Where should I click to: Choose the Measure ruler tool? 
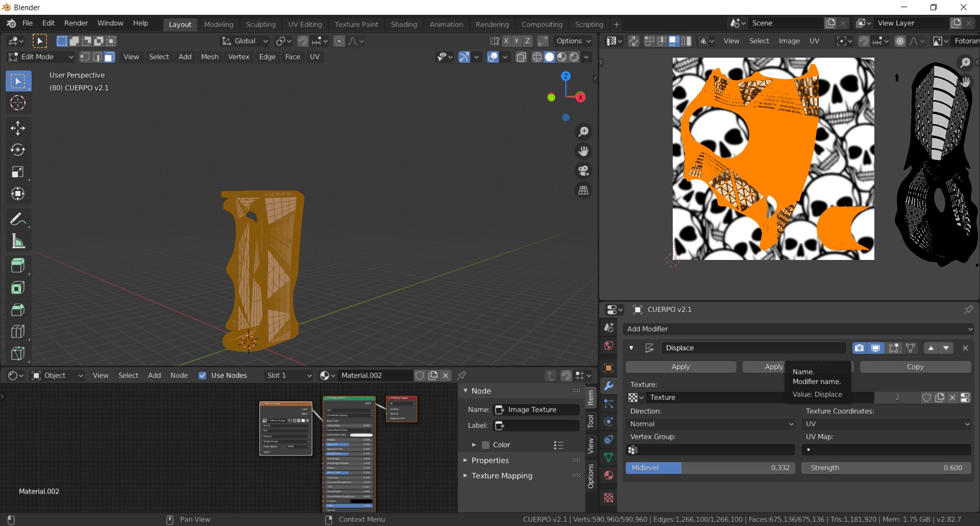tap(18, 242)
